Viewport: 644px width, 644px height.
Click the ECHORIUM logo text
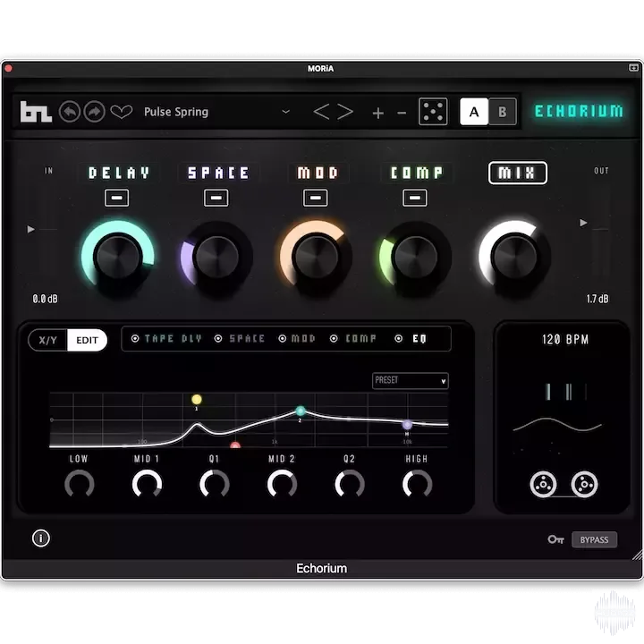tap(579, 111)
